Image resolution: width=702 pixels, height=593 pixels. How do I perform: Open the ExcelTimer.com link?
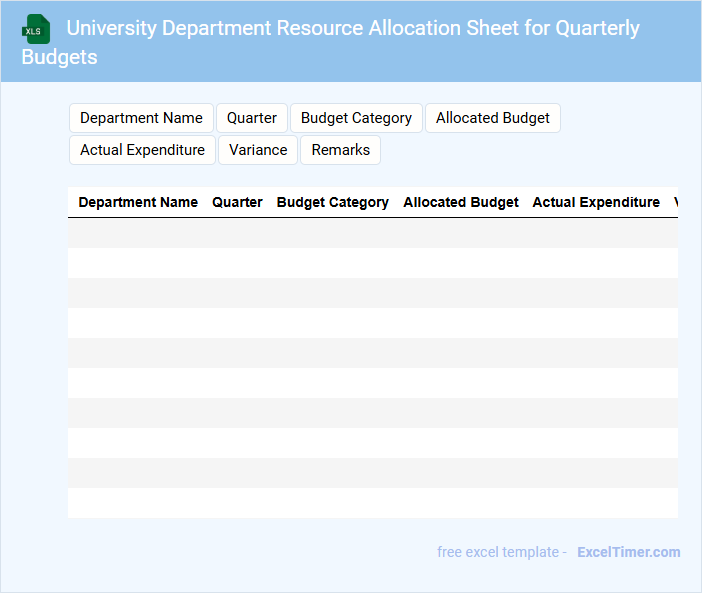pos(628,552)
